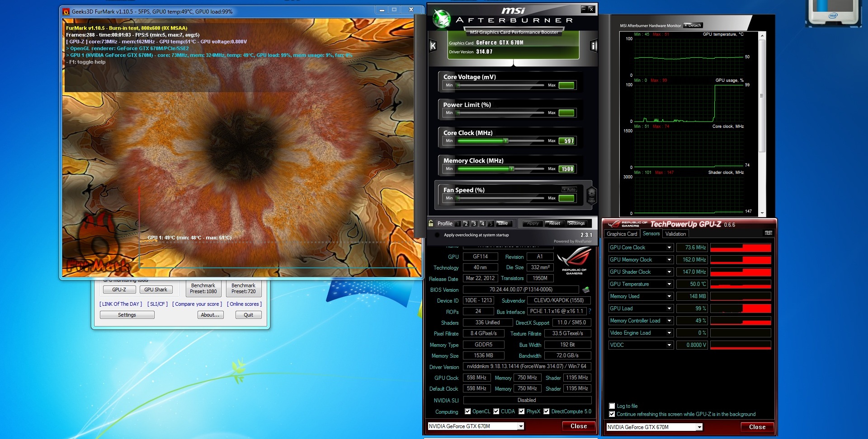Click the Bus Interface question mark
Screen dimensions: 868x439
click(590, 311)
